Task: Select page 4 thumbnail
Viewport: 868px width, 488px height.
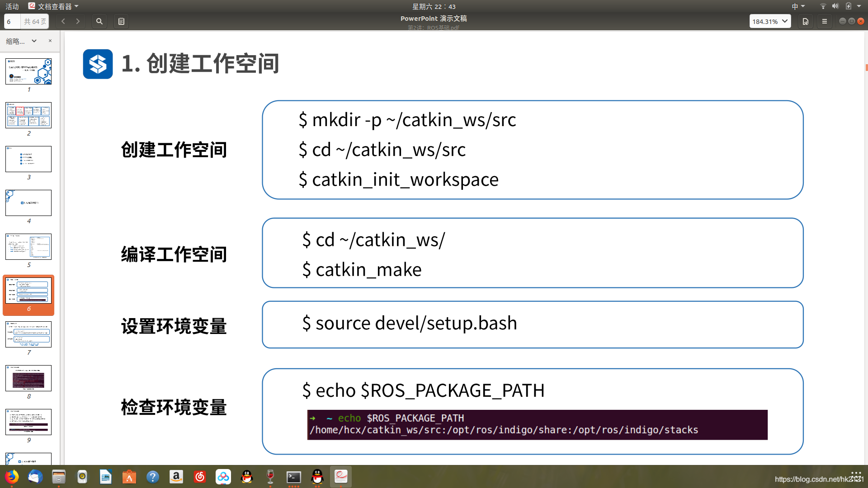Action: tap(28, 203)
